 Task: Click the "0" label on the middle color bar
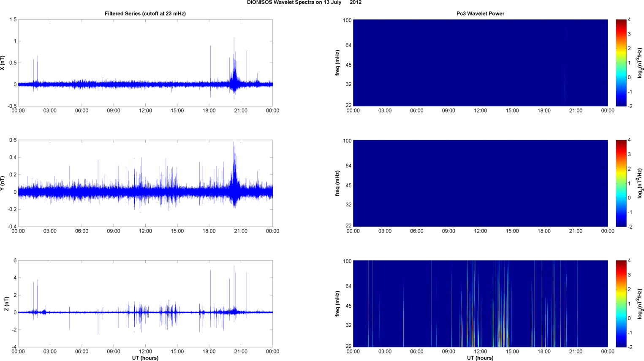(x=629, y=197)
